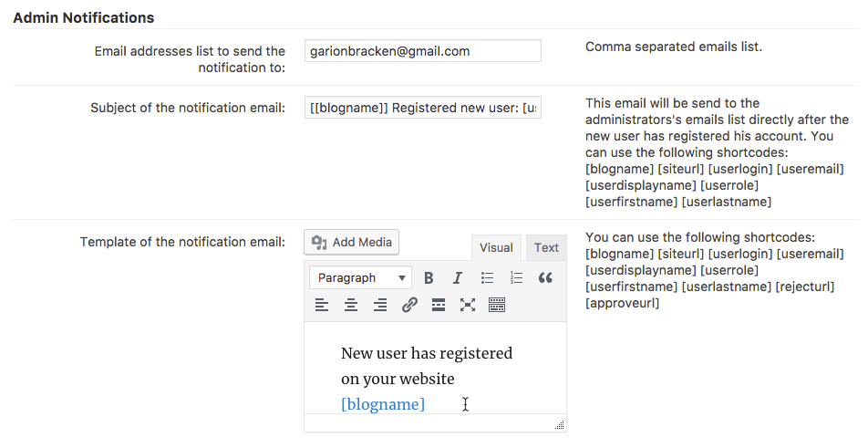This screenshot has height=448, width=868.
Task: Click the admin email addresses field
Action: (422, 51)
